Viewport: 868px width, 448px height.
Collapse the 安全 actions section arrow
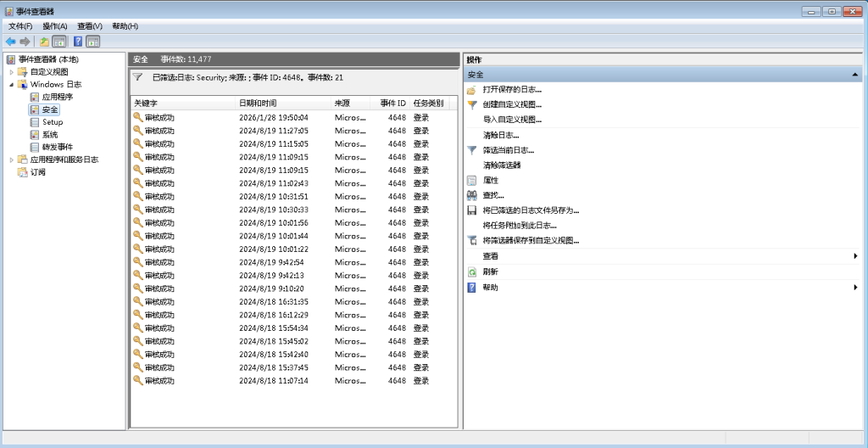coord(855,75)
